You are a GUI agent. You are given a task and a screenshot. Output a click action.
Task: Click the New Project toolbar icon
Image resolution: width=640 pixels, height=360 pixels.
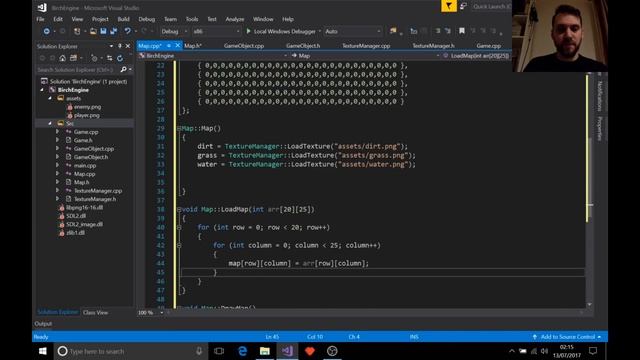pyautogui.click(x=77, y=31)
